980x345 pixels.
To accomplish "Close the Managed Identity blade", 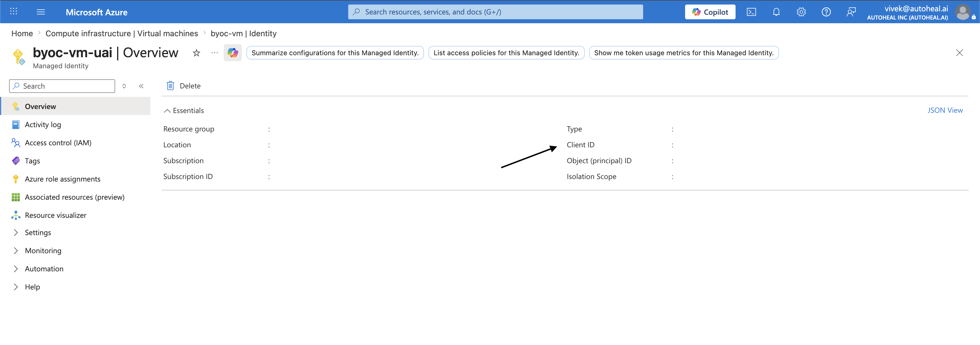I will (x=959, y=53).
